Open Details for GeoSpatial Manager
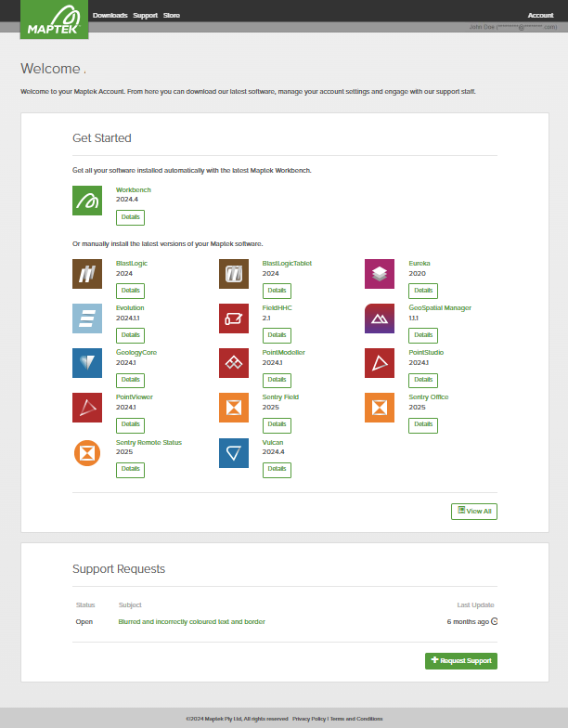The height and width of the screenshot is (728, 568). [423, 335]
